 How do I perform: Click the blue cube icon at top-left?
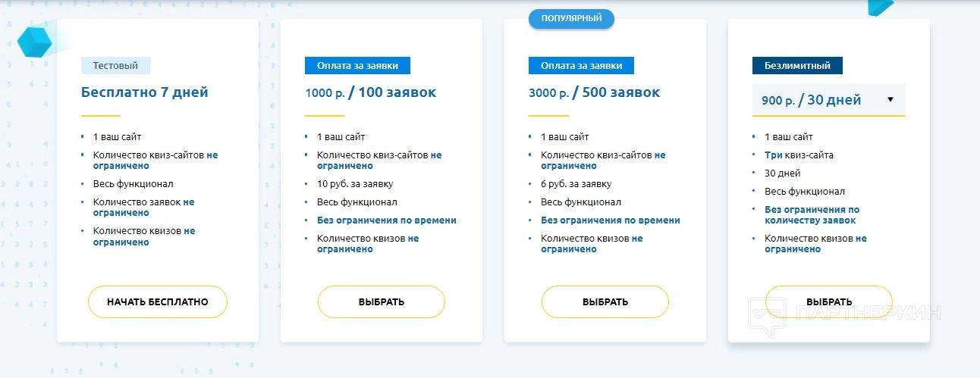34,41
